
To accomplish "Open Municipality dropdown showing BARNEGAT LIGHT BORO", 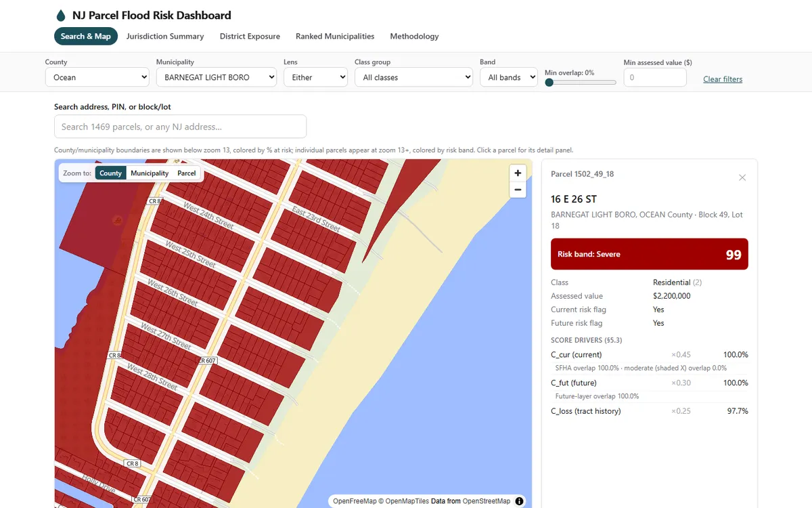I will point(217,77).
